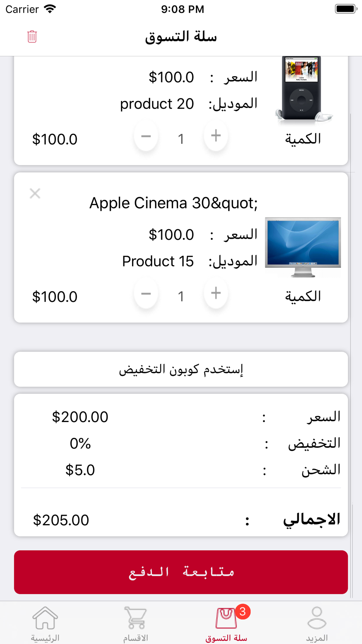This screenshot has height=644, width=362.
Task: Tap the Apple Cinema 30 product title
Action: (x=173, y=203)
